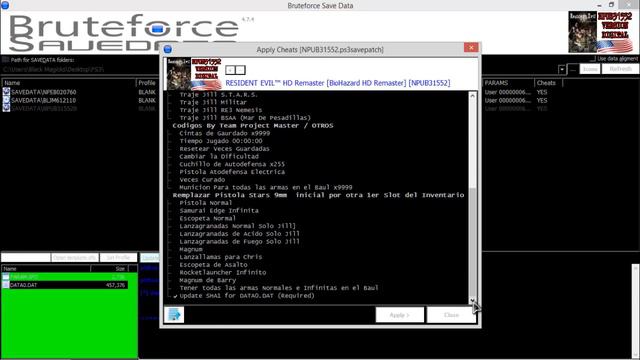Viewport: 640px width, 360px height.
Task: Click the DATA0.DAT file icon
Action: point(6,285)
